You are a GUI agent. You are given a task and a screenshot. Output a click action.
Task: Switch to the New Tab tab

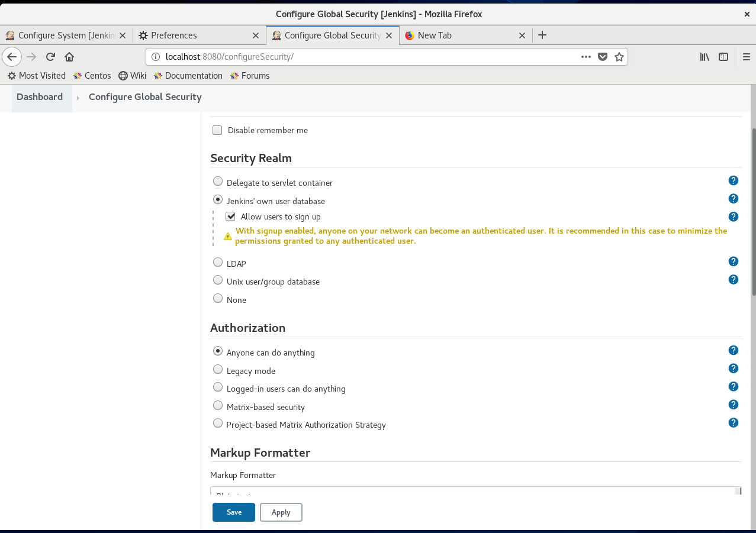pos(466,35)
